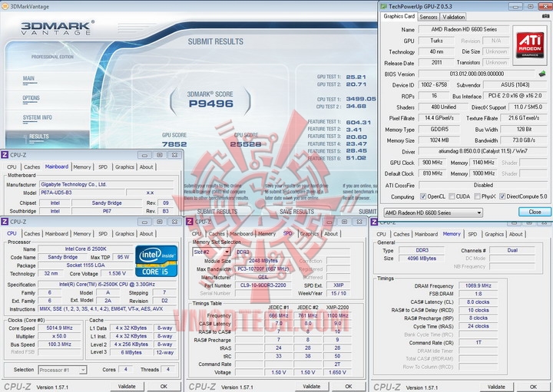553x392 pixels.
Task: Click OK in CPU-Z Memory window
Action: [x=533, y=387]
